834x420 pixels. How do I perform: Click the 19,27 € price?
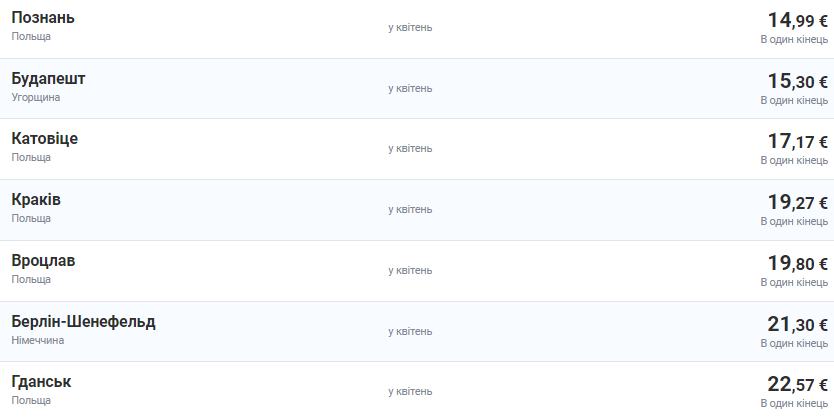[797, 203]
